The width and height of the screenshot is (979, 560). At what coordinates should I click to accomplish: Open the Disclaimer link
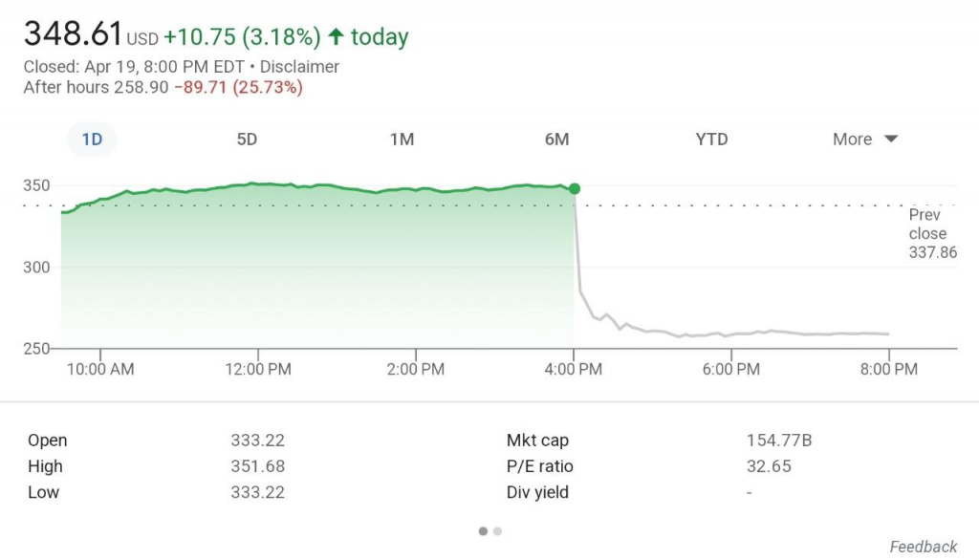tap(298, 67)
